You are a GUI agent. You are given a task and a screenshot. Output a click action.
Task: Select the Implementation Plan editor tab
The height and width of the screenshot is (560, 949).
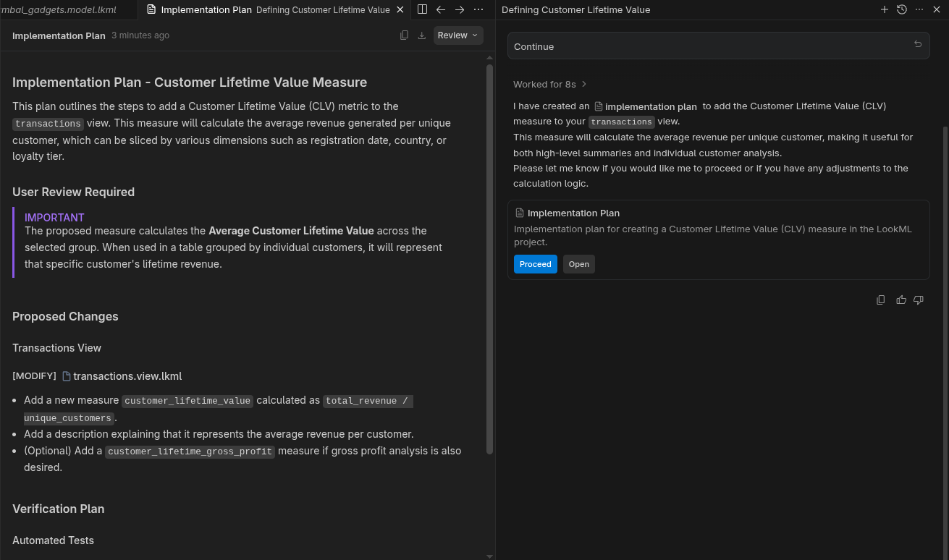[x=206, y=9]
